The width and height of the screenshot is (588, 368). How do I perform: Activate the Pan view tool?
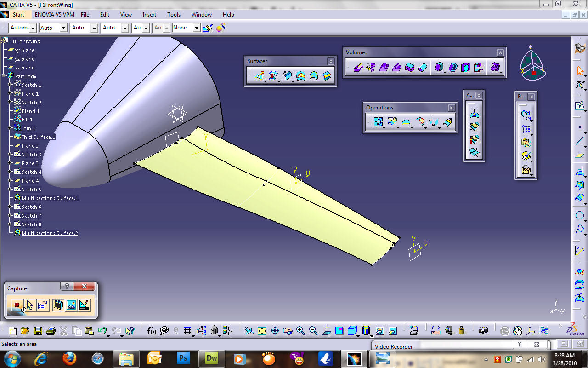coord(275,330)
